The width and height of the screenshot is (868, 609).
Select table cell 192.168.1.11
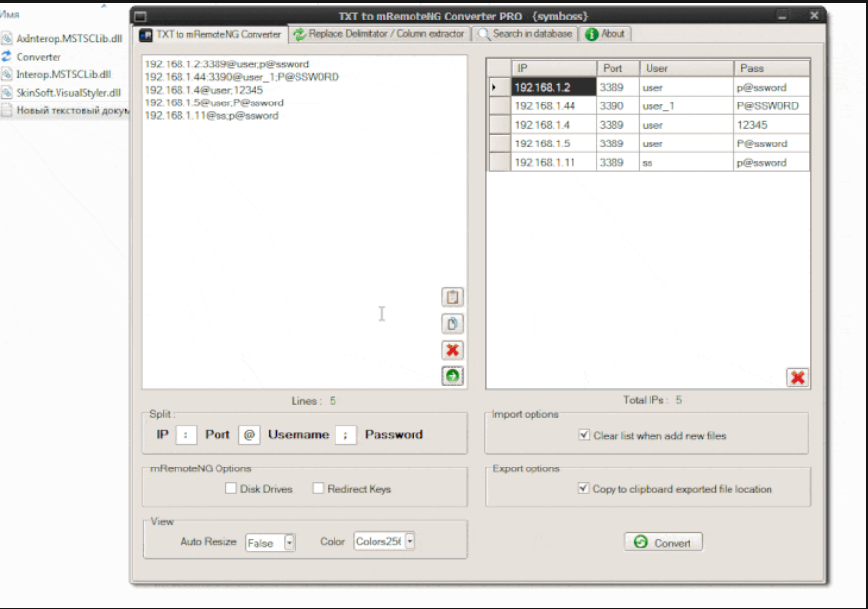click(x=554, y=162)
